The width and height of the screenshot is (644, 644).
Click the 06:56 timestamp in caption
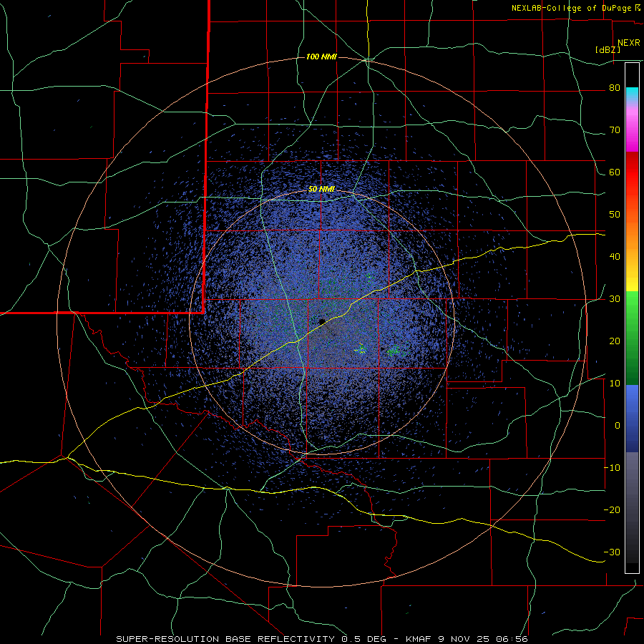(513, 639)
